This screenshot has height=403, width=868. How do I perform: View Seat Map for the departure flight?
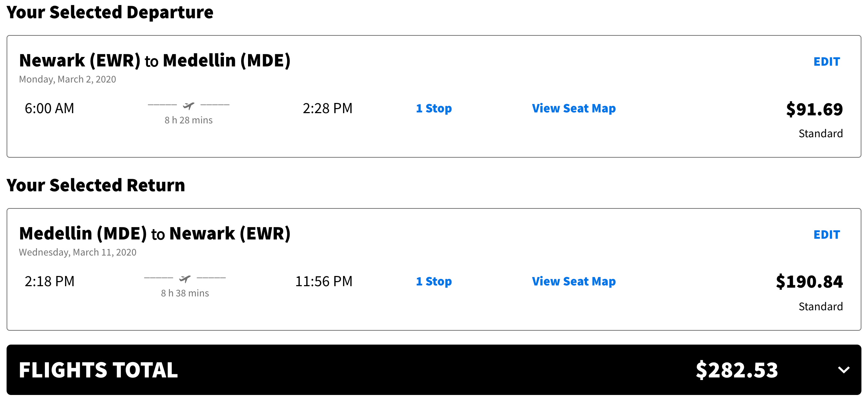574,108
